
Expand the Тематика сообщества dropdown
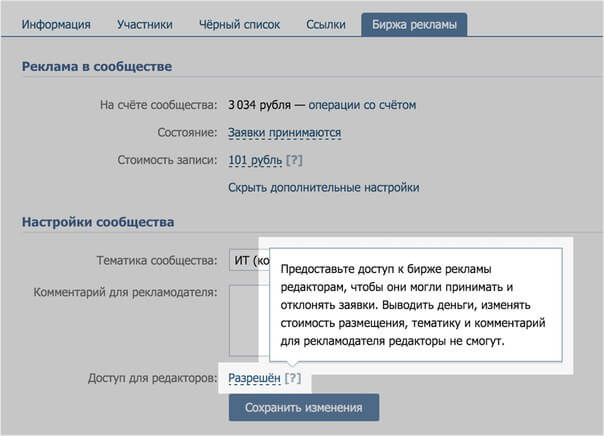(243, 262)
